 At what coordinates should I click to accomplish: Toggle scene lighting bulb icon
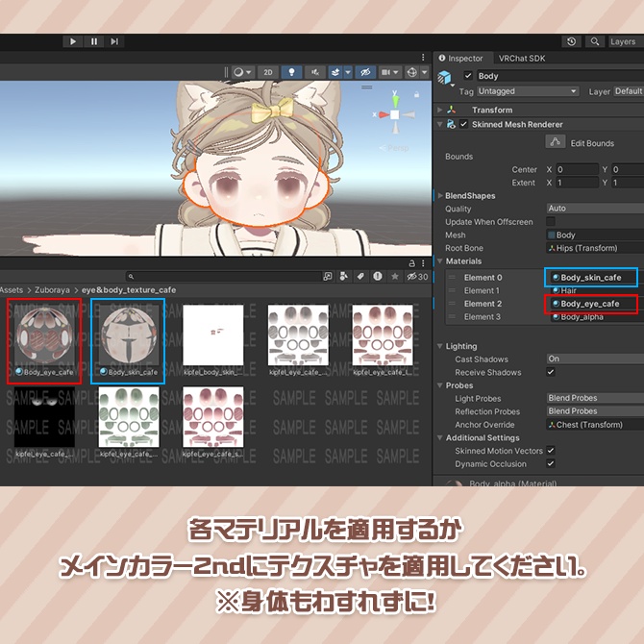(x=291, y=72)
